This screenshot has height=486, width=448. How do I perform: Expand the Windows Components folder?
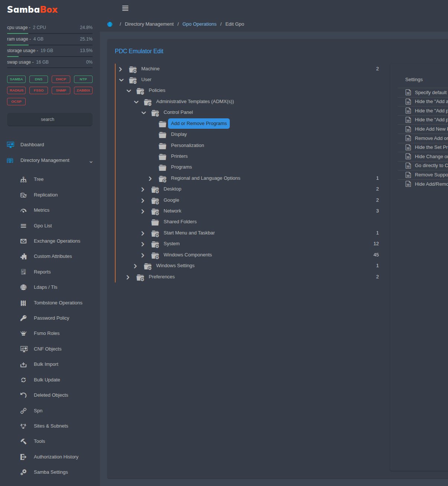tap(143, 255)
